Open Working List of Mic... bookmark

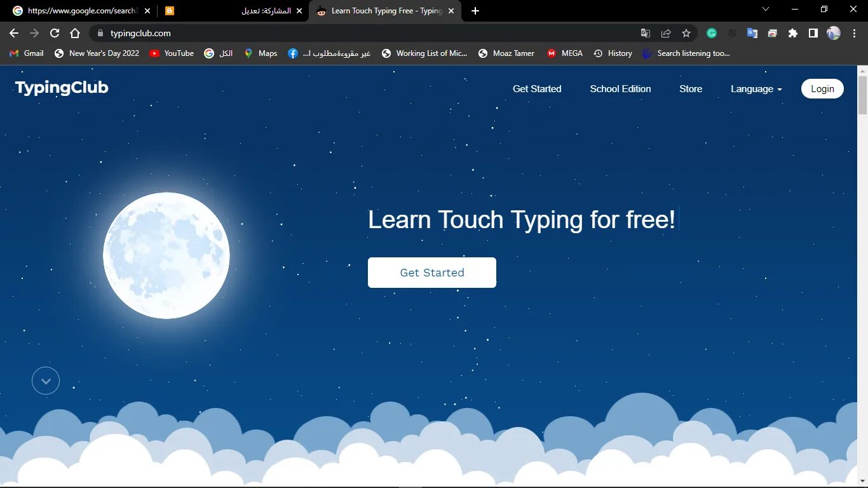pos(424,53)
